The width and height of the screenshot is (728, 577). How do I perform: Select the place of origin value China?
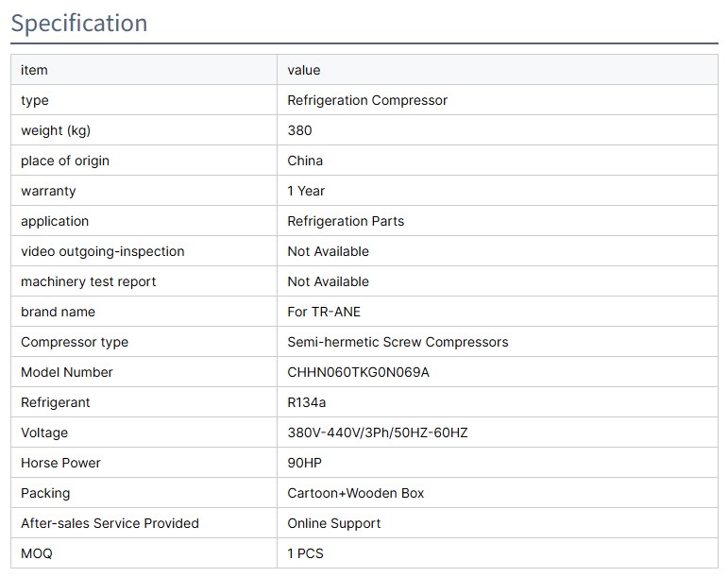click(305, 161)
